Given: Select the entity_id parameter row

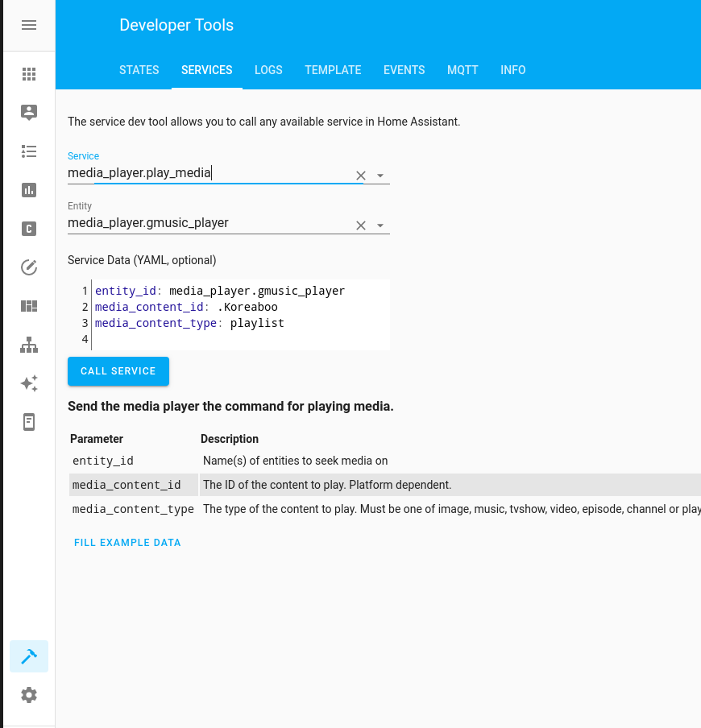Looking at the screenshot, I should (x=384, y=461).
